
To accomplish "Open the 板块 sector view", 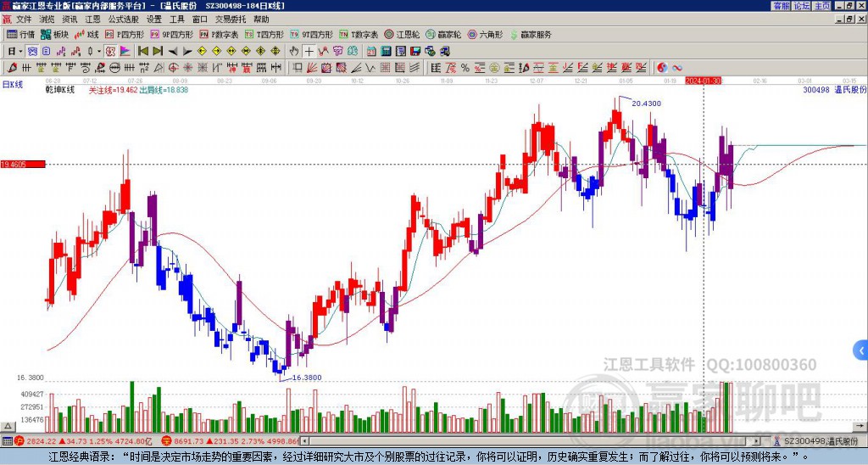I will click(55, 34).
